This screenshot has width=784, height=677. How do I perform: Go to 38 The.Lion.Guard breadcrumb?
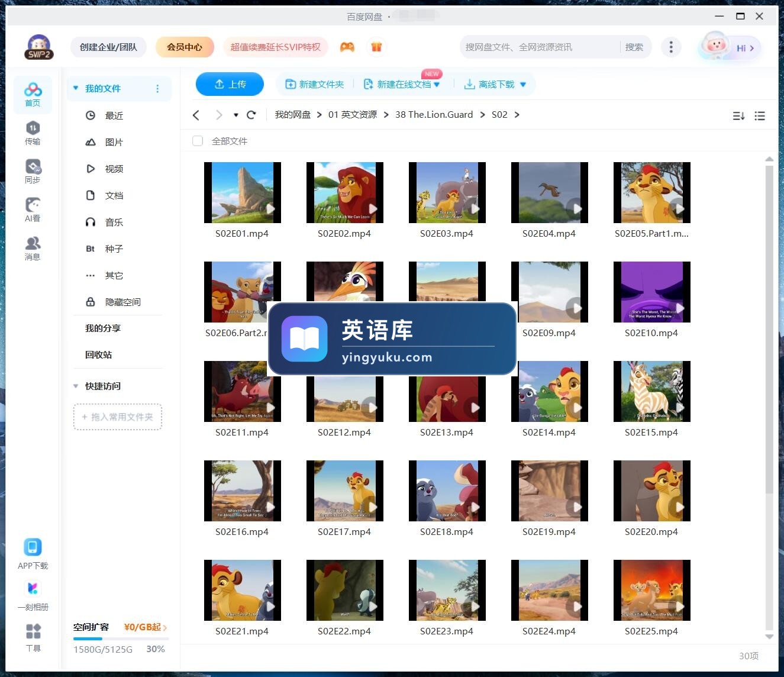coord(434,115)
